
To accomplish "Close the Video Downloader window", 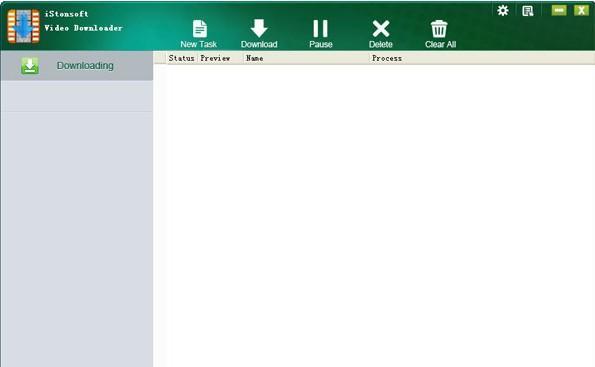I will 581,10.
